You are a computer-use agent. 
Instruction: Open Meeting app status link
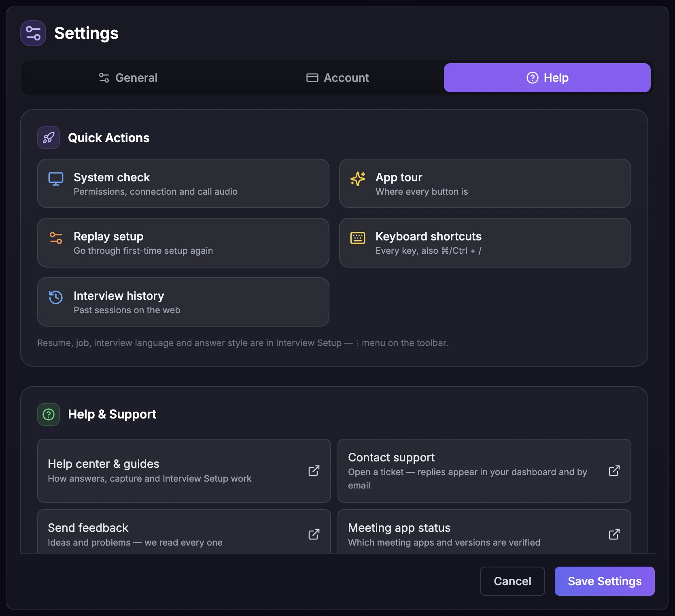coord(484,532)
